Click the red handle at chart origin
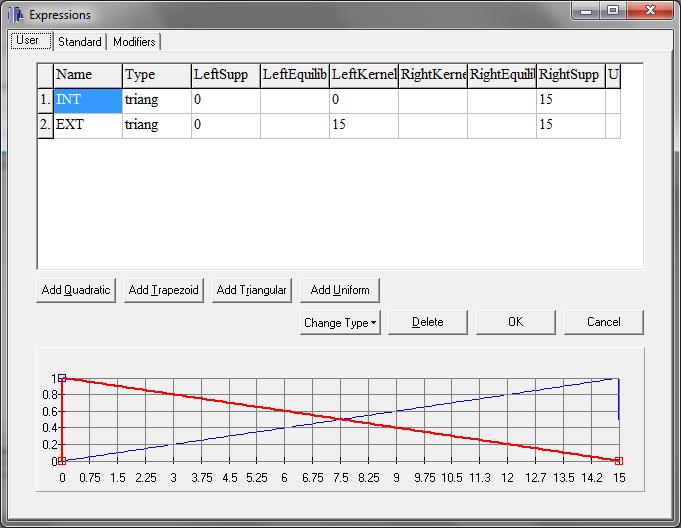 (x=62, y=461)
